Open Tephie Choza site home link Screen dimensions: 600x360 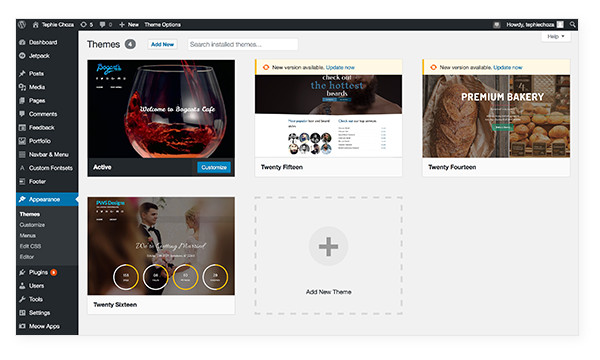click(x=53, y=24)
